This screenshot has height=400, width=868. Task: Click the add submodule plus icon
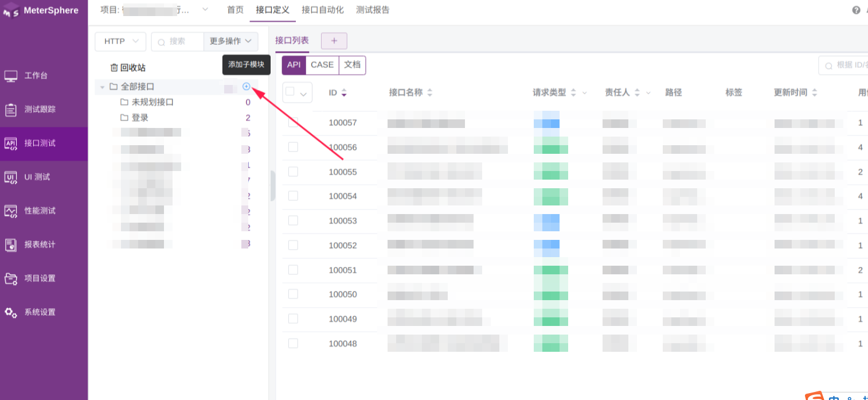coord(247,86)
